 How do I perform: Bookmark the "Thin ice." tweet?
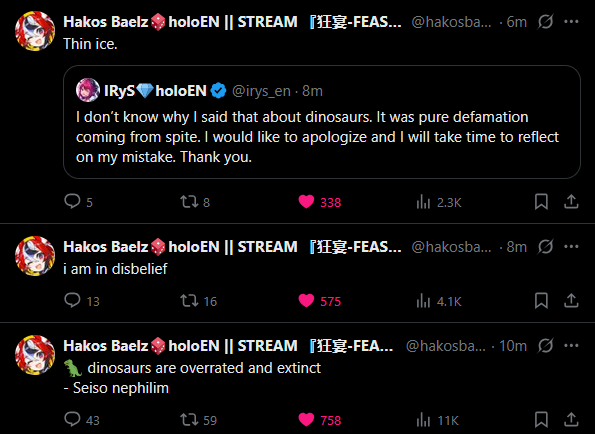point(541,202)
